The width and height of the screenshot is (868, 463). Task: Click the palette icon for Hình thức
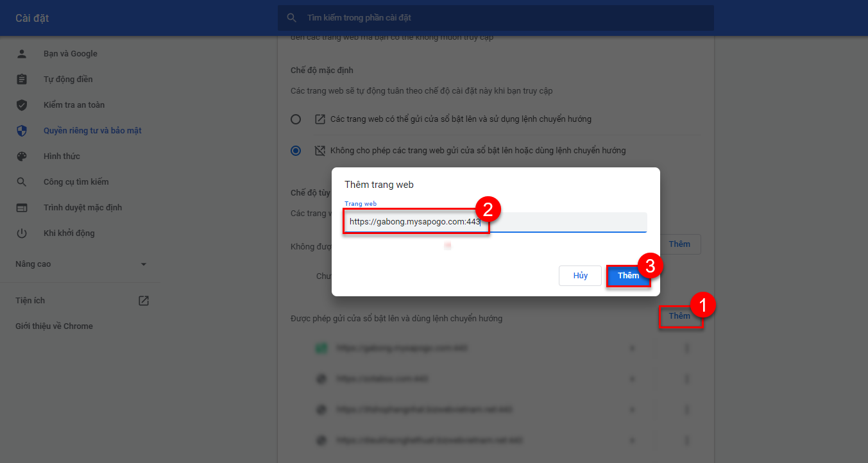pos(22,156)
